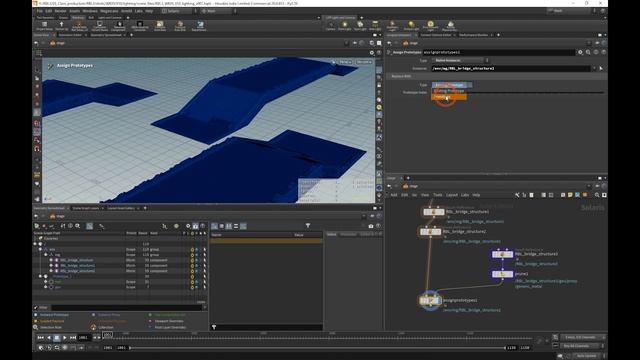Expand the mtl scope in scene graph tree
Viewport: 640px width, 360px height.
(x=46, y=282)
